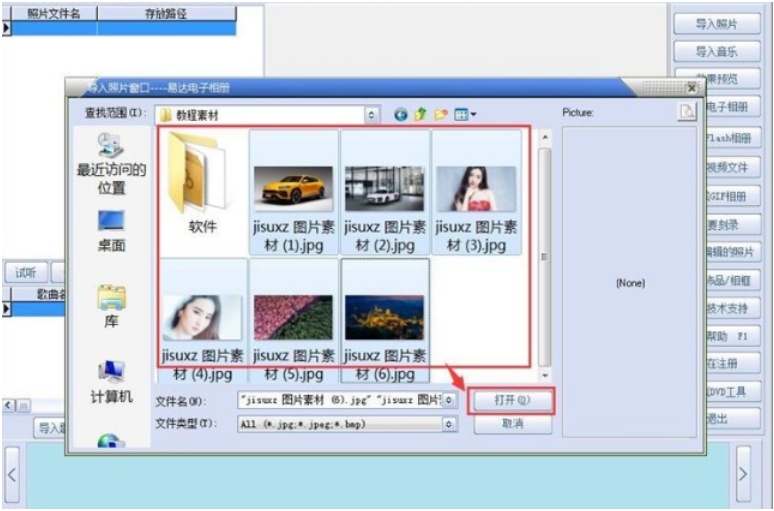The height and width of the screenshot is (511, 774).
Task: Select 桌面 in the places sidebar
Action: [111, 231]
